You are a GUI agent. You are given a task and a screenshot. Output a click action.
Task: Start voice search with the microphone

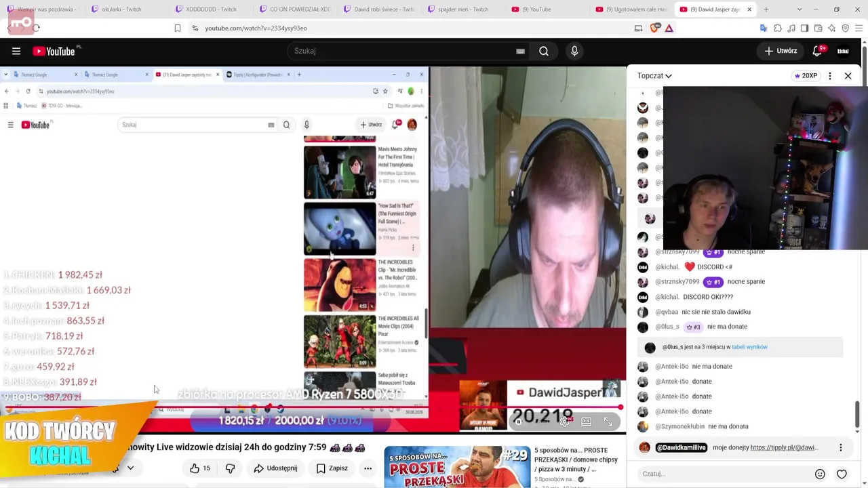(574, 51)
